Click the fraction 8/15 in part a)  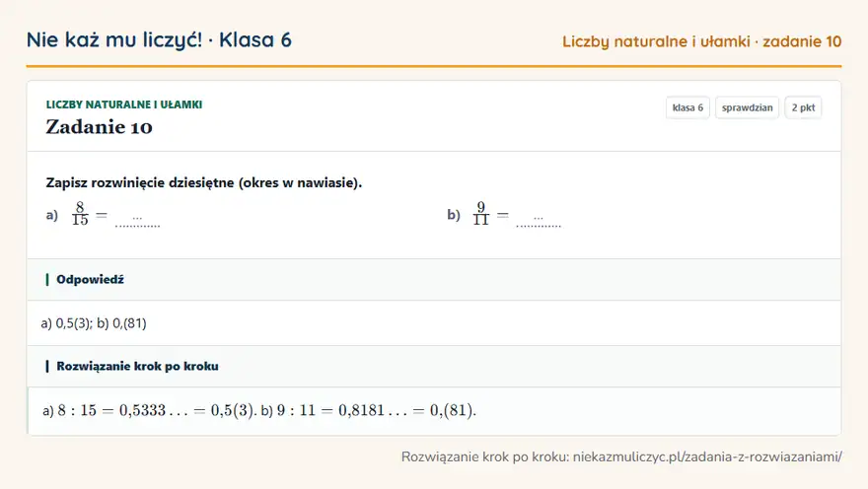pyautogui.click(x=80, y=214)
